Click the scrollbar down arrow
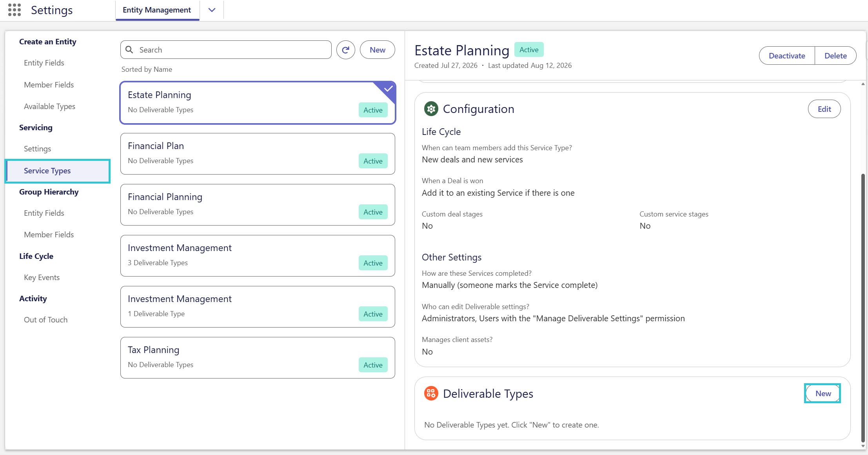This screenshot has width=868, height=455. click(x=863, y=446)
